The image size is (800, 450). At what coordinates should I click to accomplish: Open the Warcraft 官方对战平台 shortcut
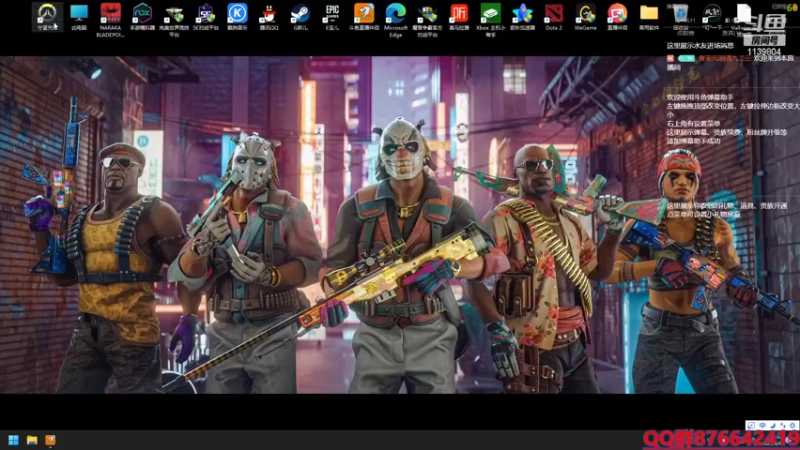427,19
